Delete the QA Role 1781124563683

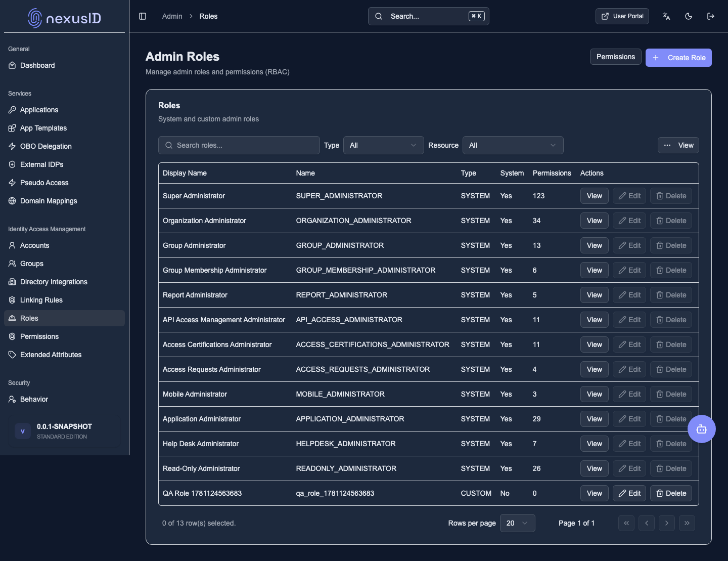tap(671, 493)
